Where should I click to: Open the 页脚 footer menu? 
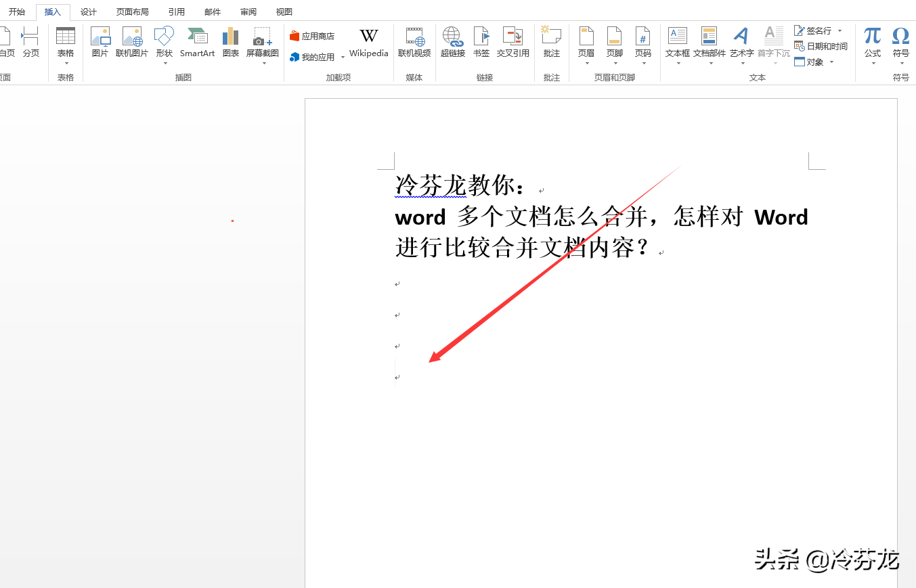pyautogui.click(x=614, y=46)
